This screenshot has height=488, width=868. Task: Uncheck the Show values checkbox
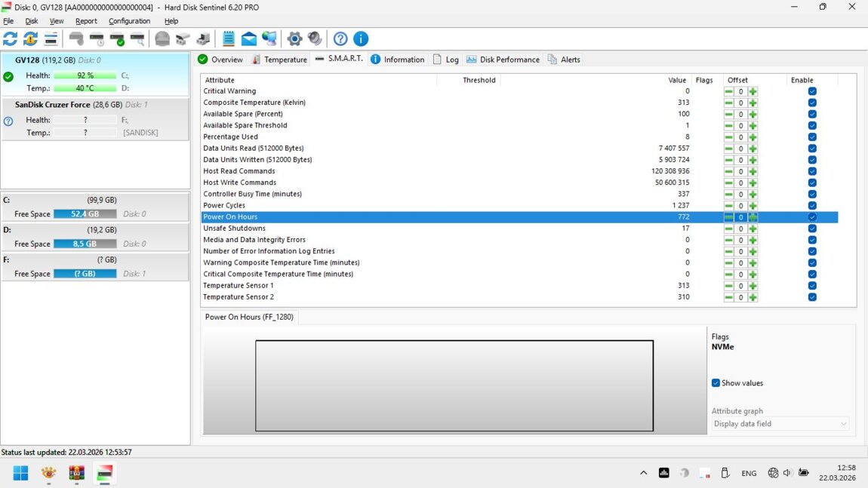point(716,383)
